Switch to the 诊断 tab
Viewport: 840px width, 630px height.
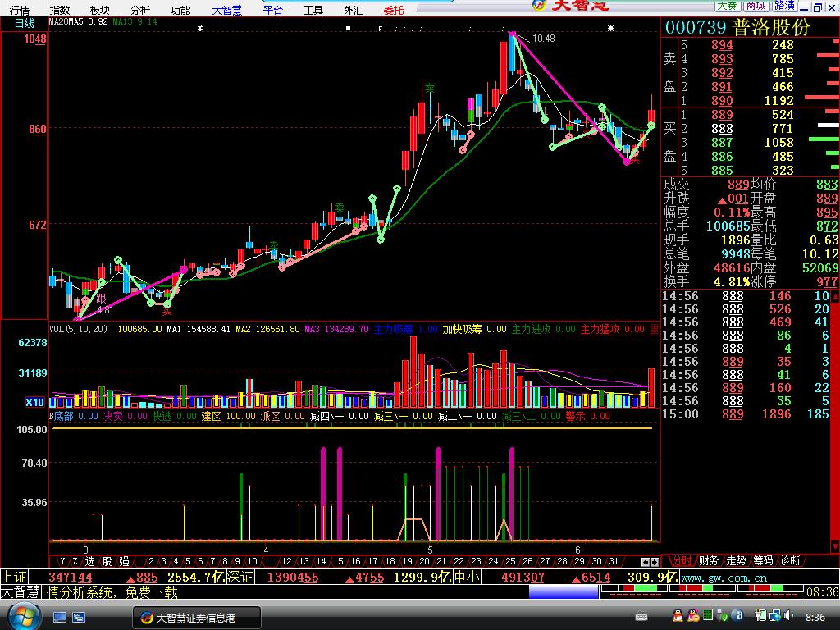(790, 560)
